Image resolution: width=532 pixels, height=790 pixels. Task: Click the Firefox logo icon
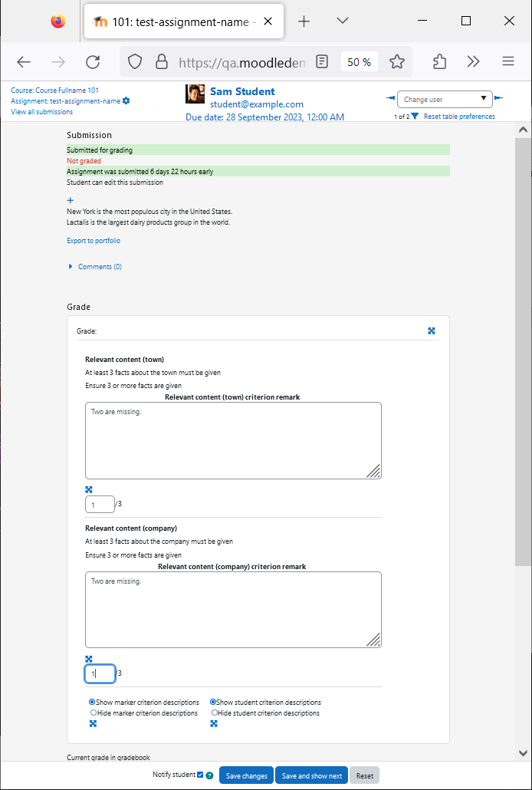58,21
